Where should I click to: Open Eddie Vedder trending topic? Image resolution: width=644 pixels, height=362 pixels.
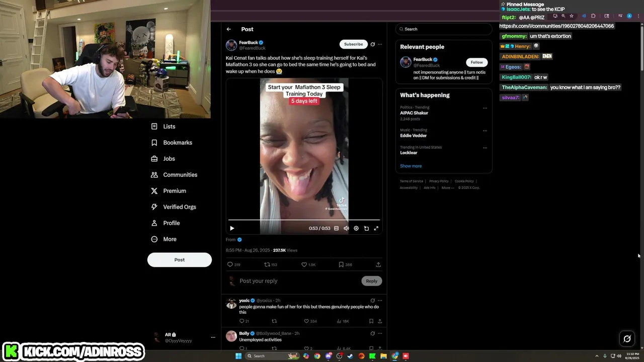[414, 136]
